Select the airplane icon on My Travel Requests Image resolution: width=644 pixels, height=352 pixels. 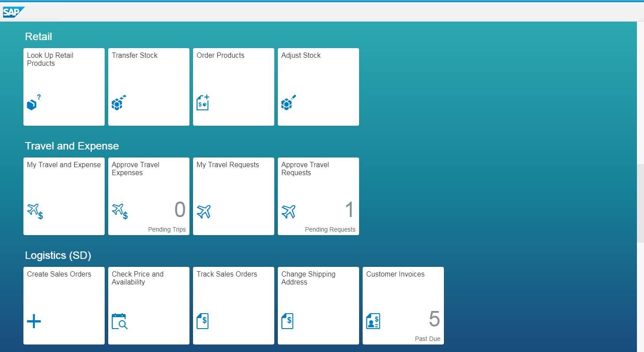tap(204, 211)
